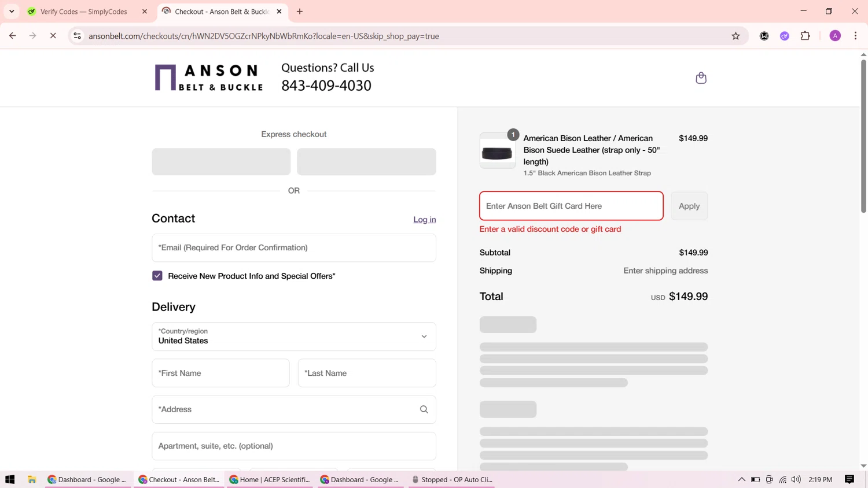
Task: Open the volume control in system tray
Action: [796, 479]
